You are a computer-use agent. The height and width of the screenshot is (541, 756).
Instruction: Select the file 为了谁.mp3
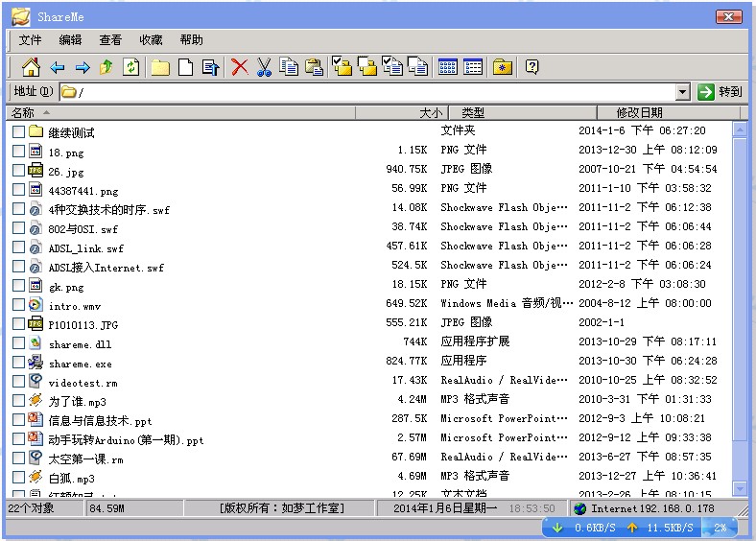[77, 402]
